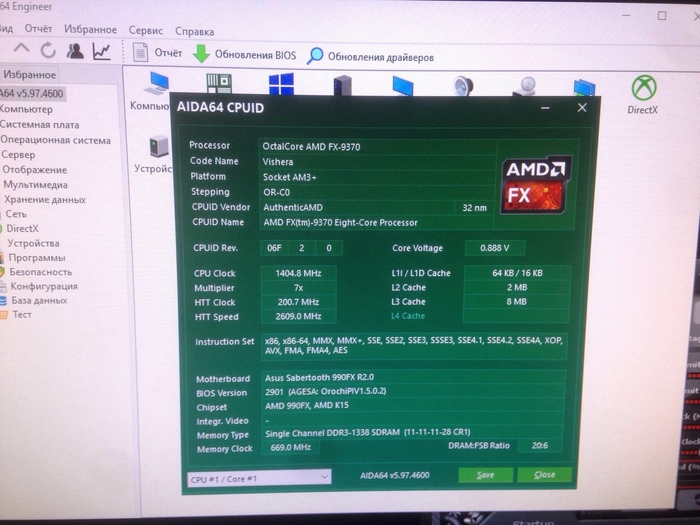
Task: Open the DirectX Xbox icon
Action: point(641,95)
